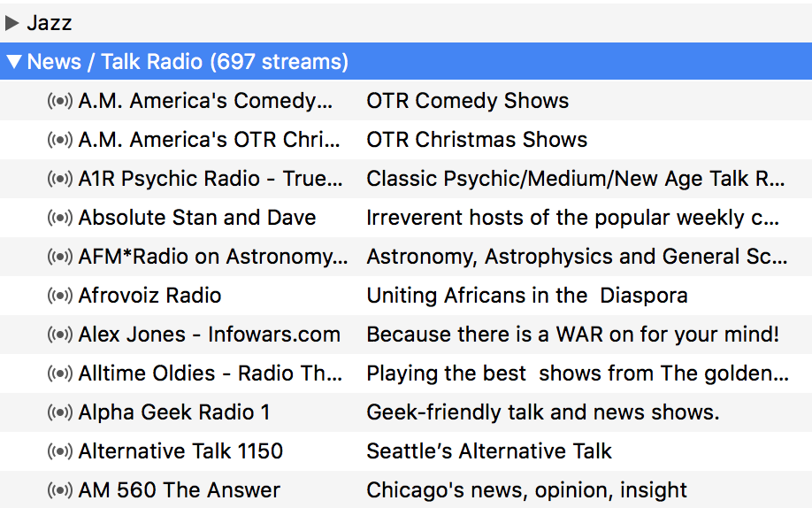Select News / Talk Radio (697 streams) row
The width and height of the screenshot is (812, 508).
406,61
